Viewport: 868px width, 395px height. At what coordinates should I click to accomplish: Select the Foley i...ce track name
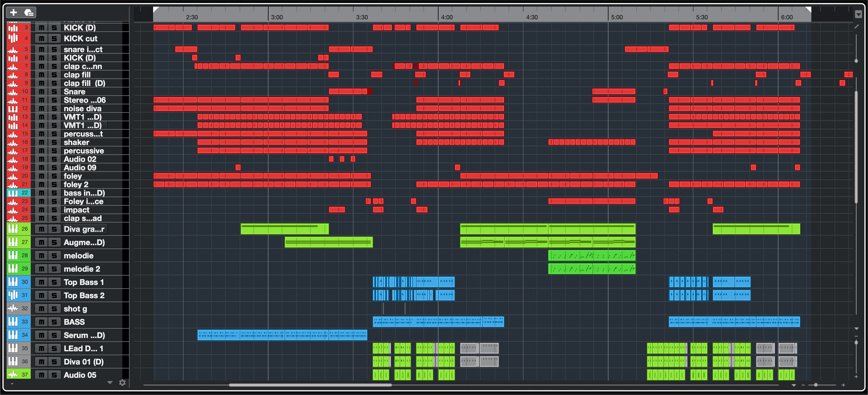(83, 201)
